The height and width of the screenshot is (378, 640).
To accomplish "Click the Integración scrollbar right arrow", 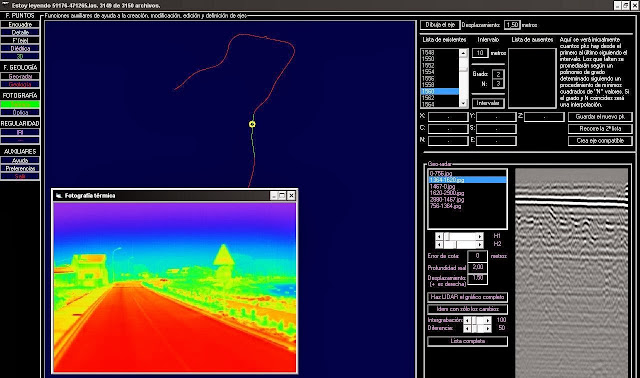I will pos(488,320).
